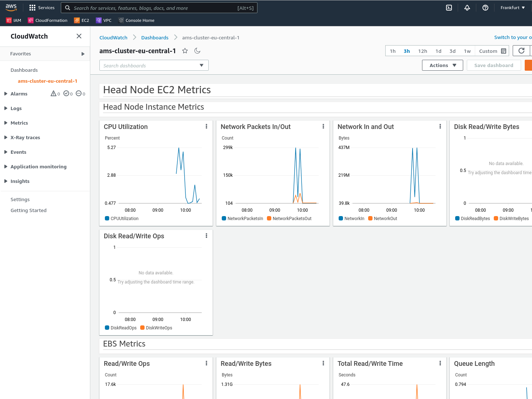Viewport: 532px width, 399px height.
Task: Close the CloudWatch sidebar
Action: point(79,36)
